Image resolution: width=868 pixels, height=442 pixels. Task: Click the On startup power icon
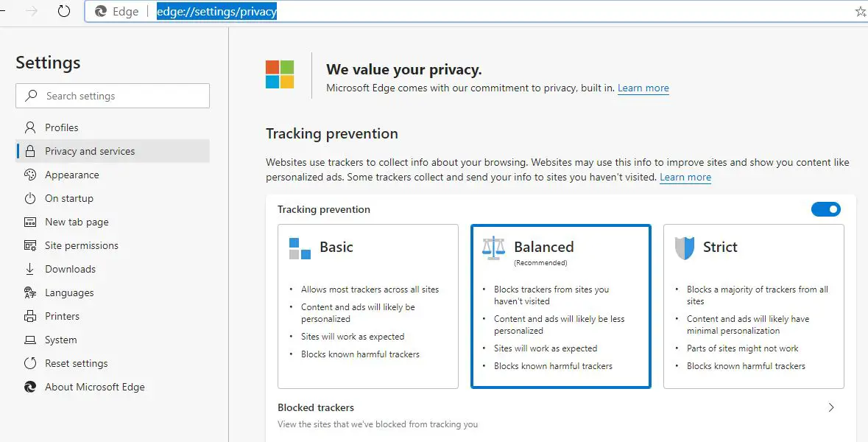click(x=30, y=198)
